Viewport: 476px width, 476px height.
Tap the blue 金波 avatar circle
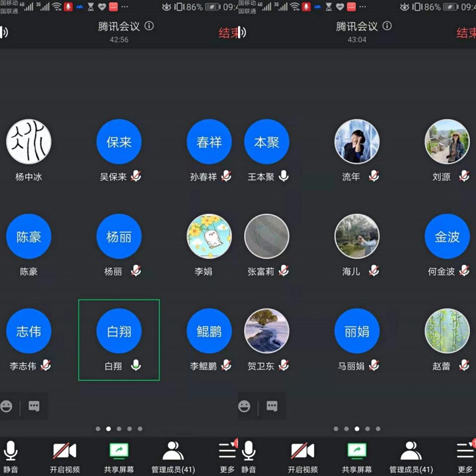(x=447, y=236)
